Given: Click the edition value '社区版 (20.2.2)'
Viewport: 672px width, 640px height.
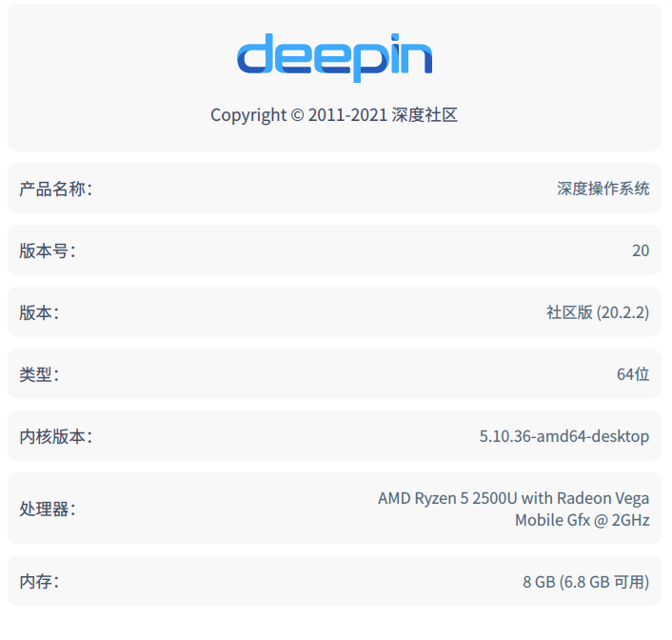Looking at the screenshot, I should coord(598,312).
